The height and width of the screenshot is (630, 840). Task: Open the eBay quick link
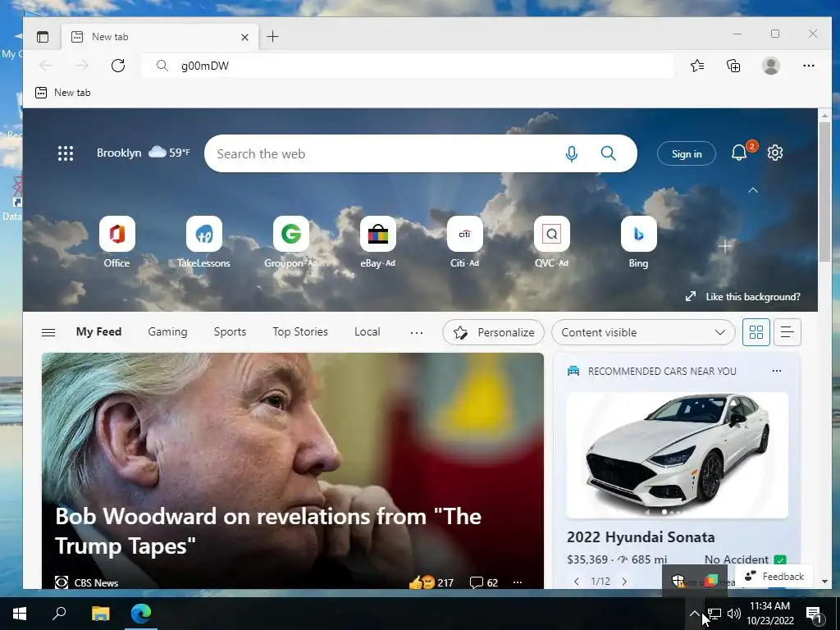click(x=377, y=242)
